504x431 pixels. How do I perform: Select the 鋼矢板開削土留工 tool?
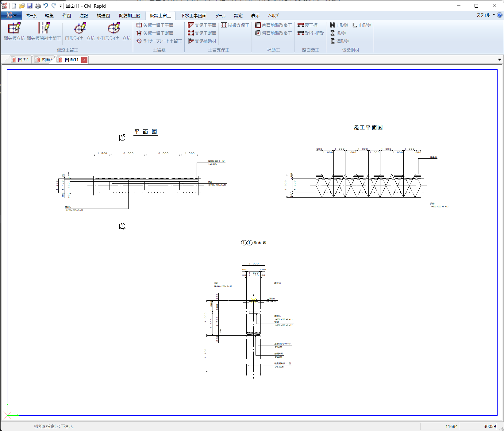[44, 31]
